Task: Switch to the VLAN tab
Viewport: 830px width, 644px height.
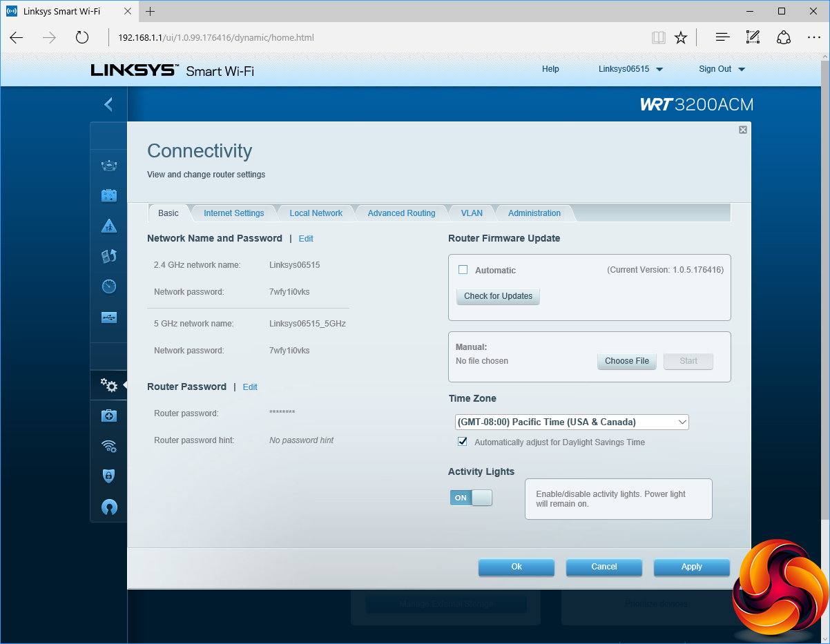Action: pos(472,213)
